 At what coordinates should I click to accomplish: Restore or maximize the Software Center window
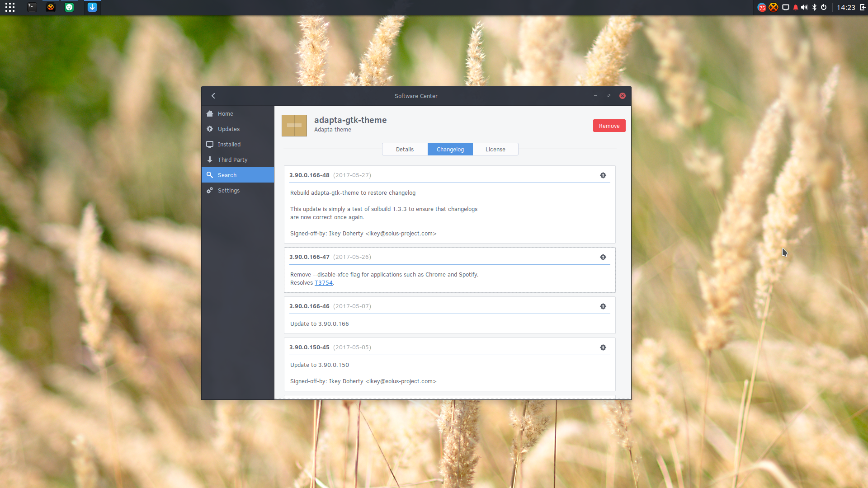point(609,96)
